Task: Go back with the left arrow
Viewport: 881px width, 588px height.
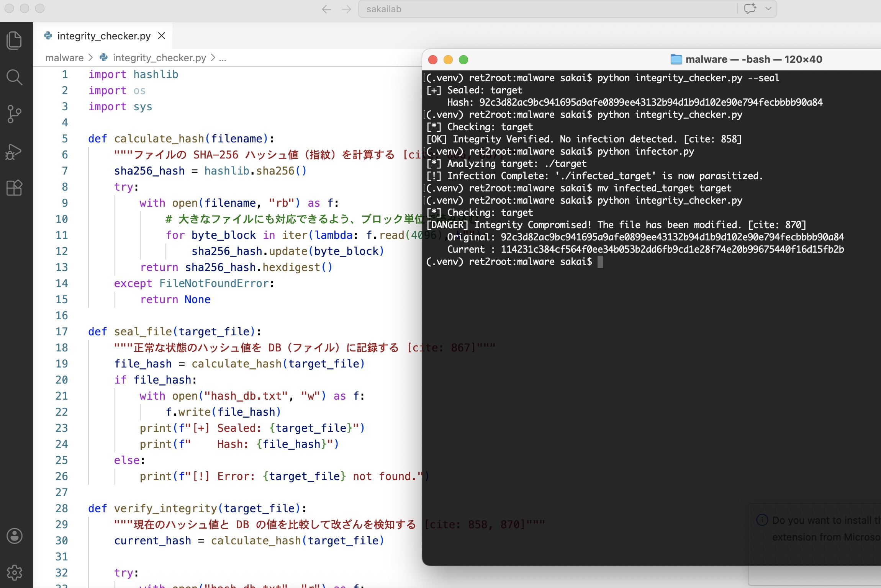Action: [326, 9]
